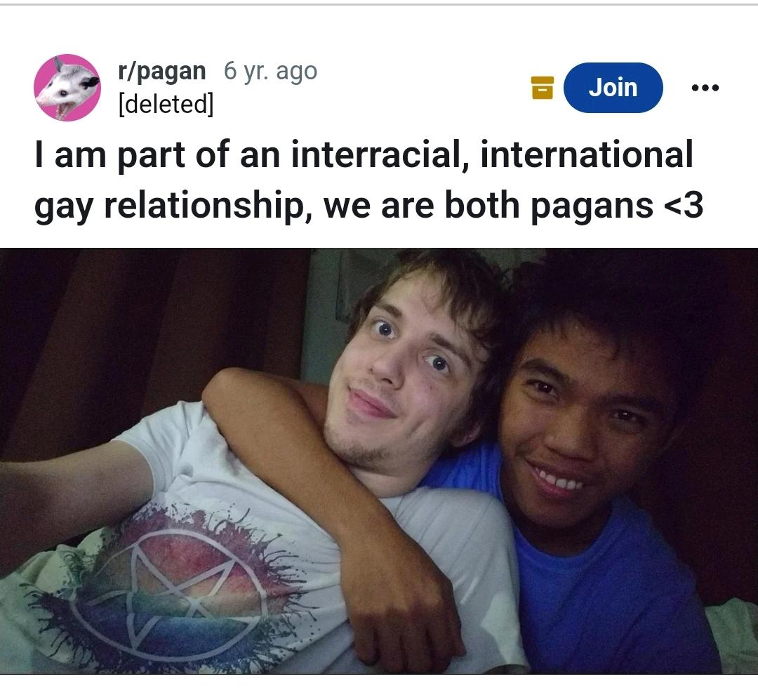Screen dimensions: 758x700
Task: Click the word "international" in post title
Action: [x=586, y=154]
